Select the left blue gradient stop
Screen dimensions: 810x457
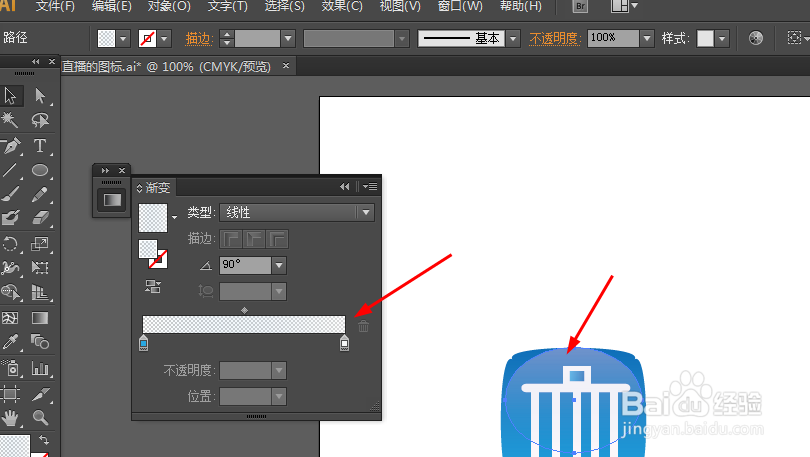(144, 343)
